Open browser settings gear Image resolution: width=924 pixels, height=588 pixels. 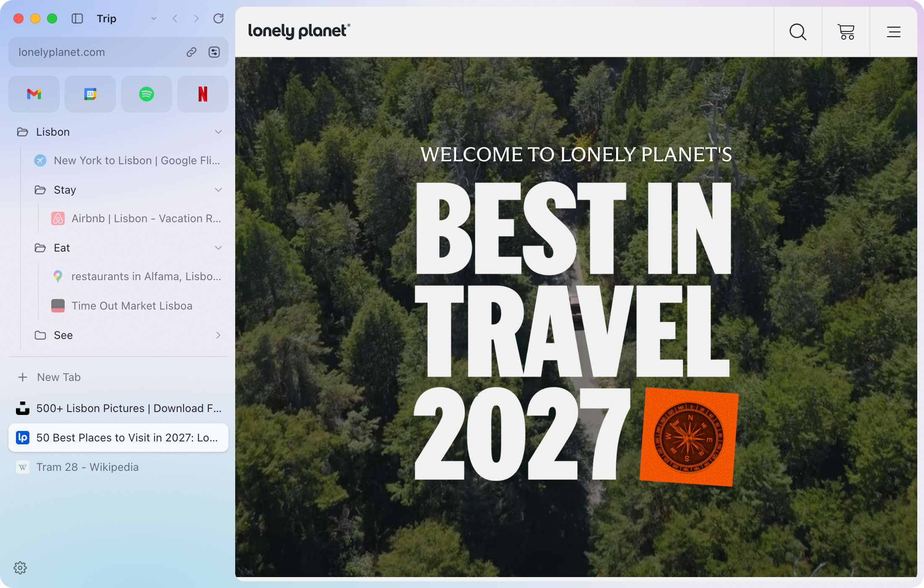tap(20, 568)
